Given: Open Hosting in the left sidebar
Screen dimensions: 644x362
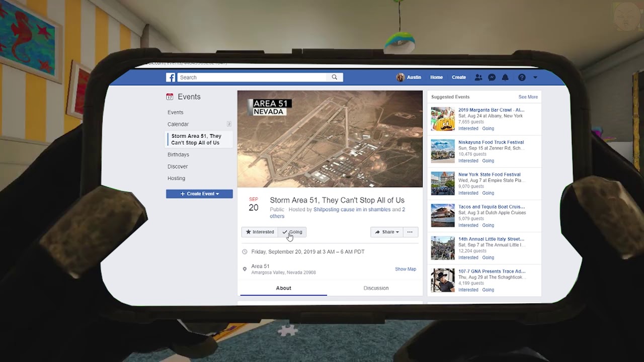Looking at the screenshot, I should (176, 178).
